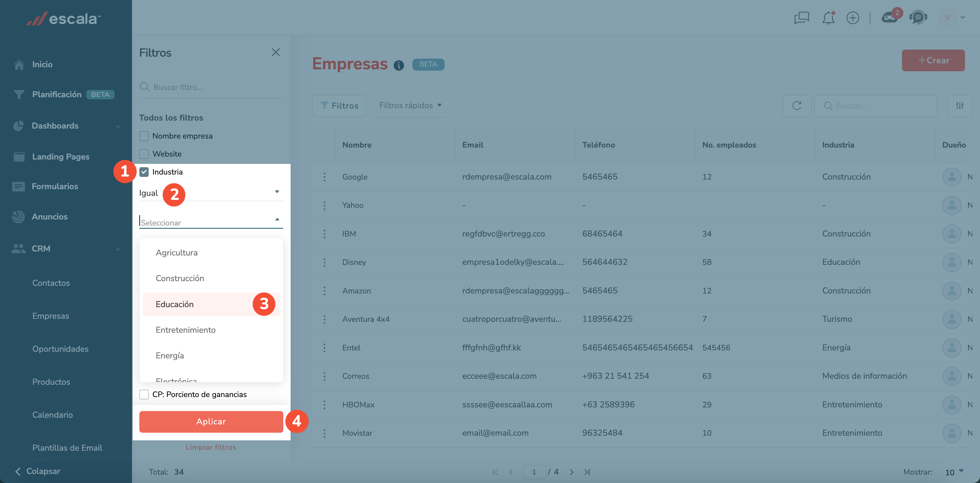The width and height of the screenshot is (980, 483).
Task: Open Contactos under CRM
Action: pyautogui.click(x=51, y=282)
